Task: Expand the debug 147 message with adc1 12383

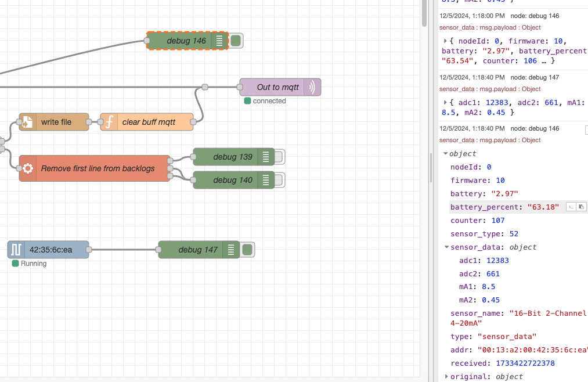Action: 445,103
